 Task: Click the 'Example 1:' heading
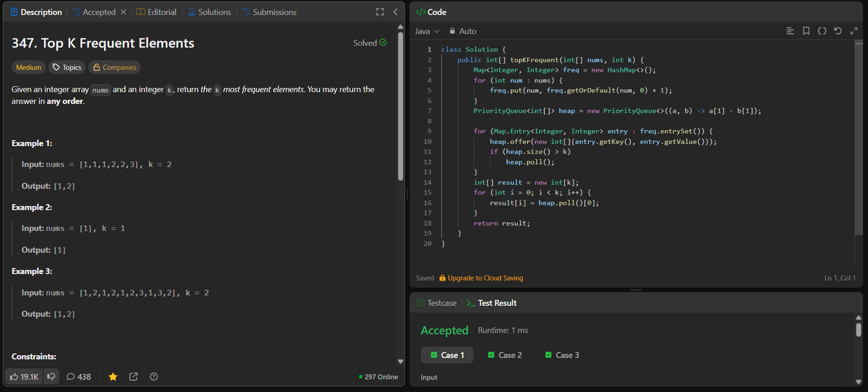click(x=32, y=144)
